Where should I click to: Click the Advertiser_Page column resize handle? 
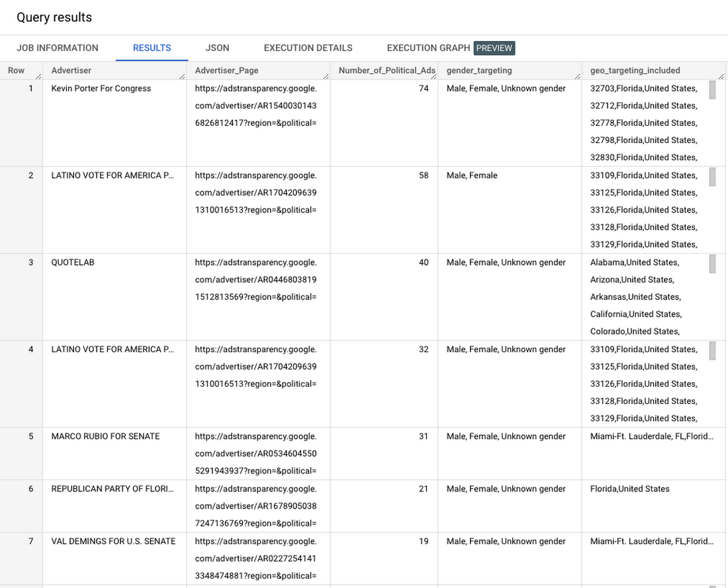tap(326, 76)
